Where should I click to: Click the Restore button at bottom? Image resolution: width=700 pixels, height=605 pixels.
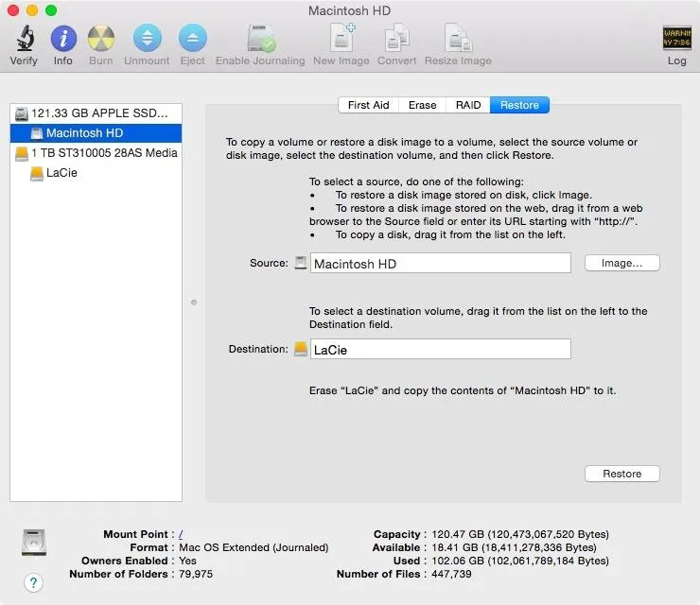coord(621,474)
